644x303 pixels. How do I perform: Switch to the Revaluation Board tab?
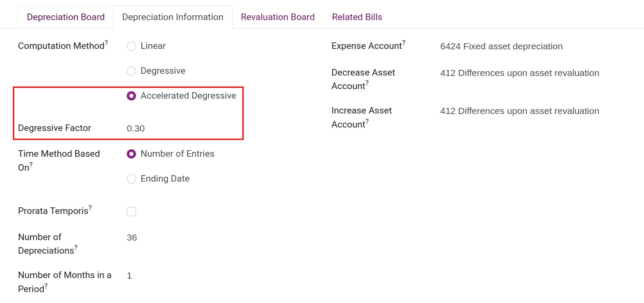278,17
